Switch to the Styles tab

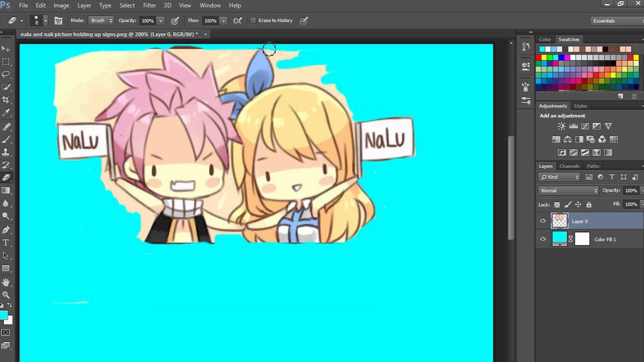click(581, 106)
